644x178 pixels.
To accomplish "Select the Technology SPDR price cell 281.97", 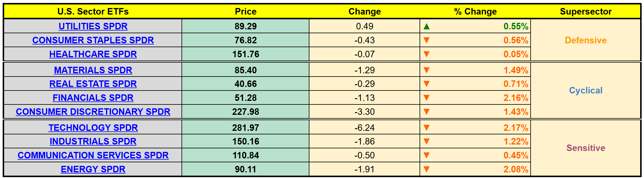I will 245,128.
